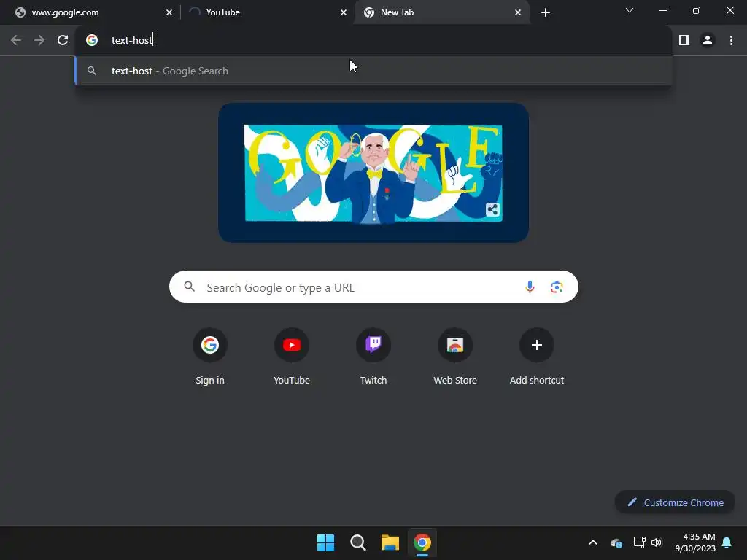The height and width of the screenshot is (560, 747).
Task: Show hidden system tray icons
Action: [592, 542]
